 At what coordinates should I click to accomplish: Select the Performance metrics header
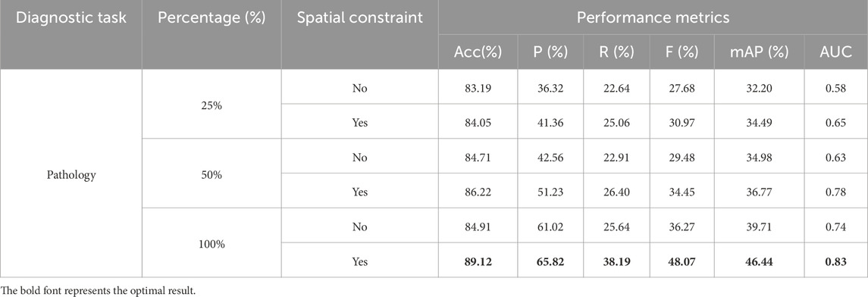pos(653,17)
